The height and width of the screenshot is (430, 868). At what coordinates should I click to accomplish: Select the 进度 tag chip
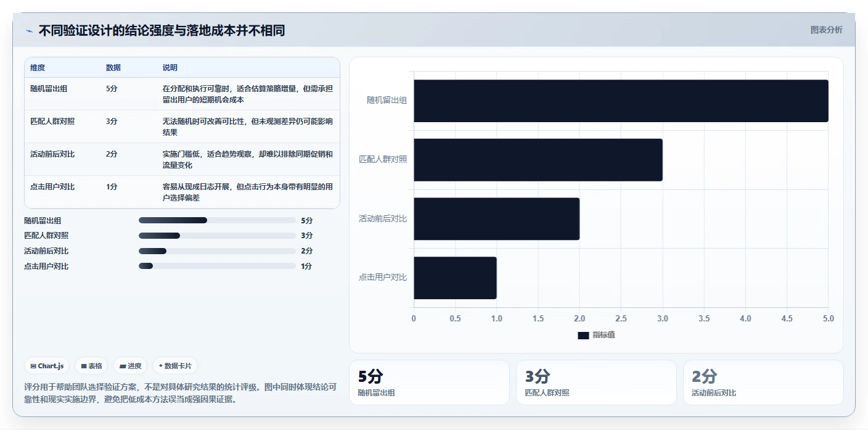(x=130, y=366)
